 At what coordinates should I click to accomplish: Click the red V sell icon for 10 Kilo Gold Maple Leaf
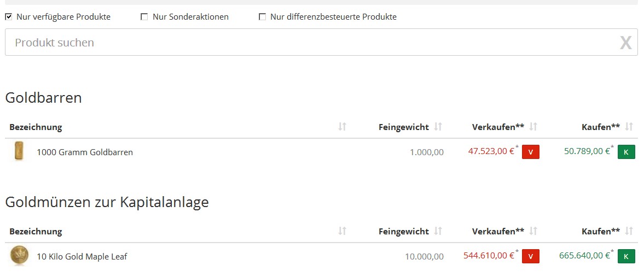[x=530, y=256]
